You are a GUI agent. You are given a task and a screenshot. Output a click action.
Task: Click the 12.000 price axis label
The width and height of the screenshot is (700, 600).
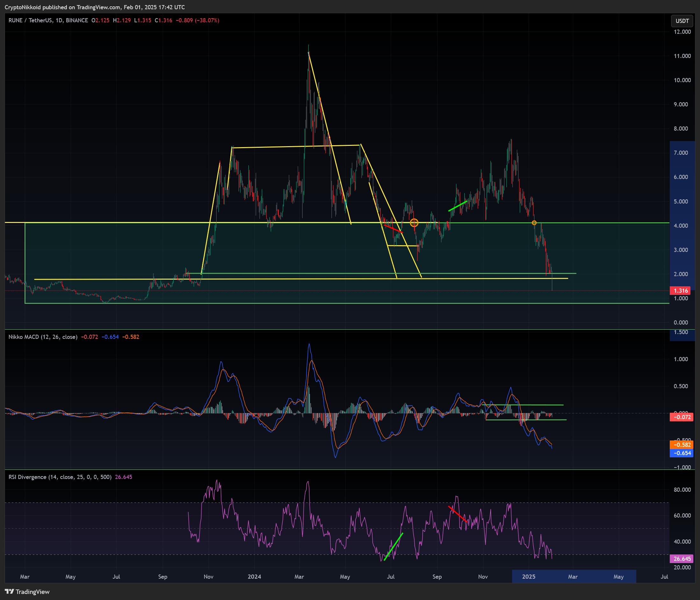[x=682, y=32]
